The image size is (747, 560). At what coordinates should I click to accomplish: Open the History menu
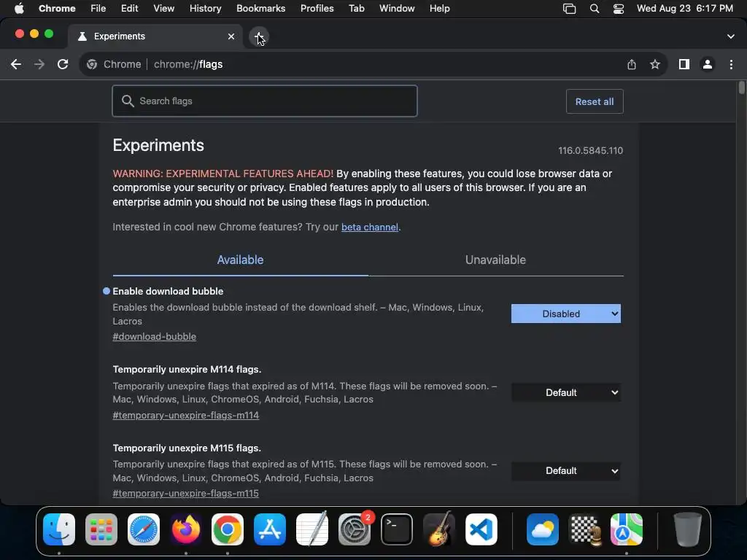click(x=205, y=9)
